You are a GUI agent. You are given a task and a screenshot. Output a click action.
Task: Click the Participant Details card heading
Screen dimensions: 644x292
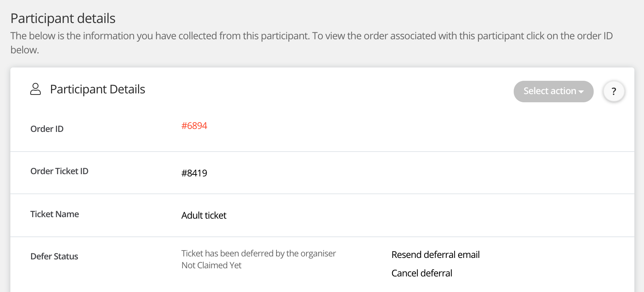(x=97, y=89)
